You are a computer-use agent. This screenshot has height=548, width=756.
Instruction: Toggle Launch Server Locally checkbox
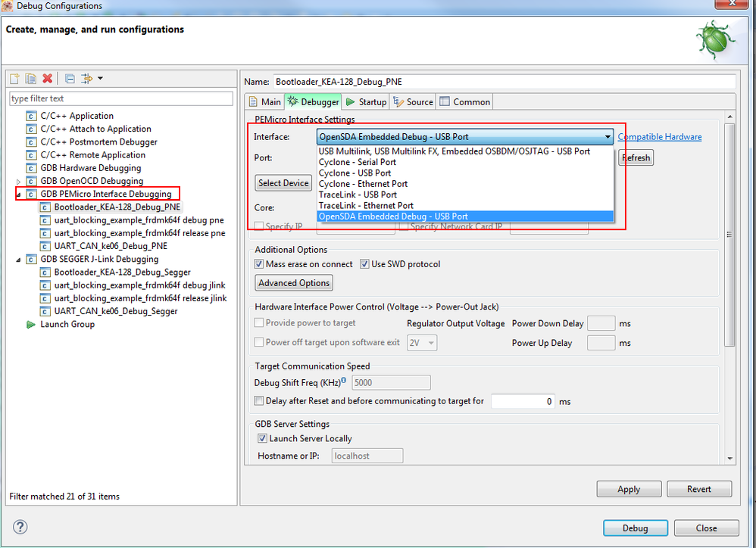pyautogui.click(x=262, y=438)
